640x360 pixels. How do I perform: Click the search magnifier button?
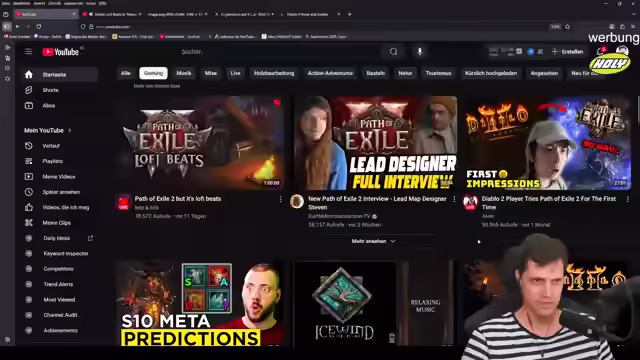pos(393,52)
